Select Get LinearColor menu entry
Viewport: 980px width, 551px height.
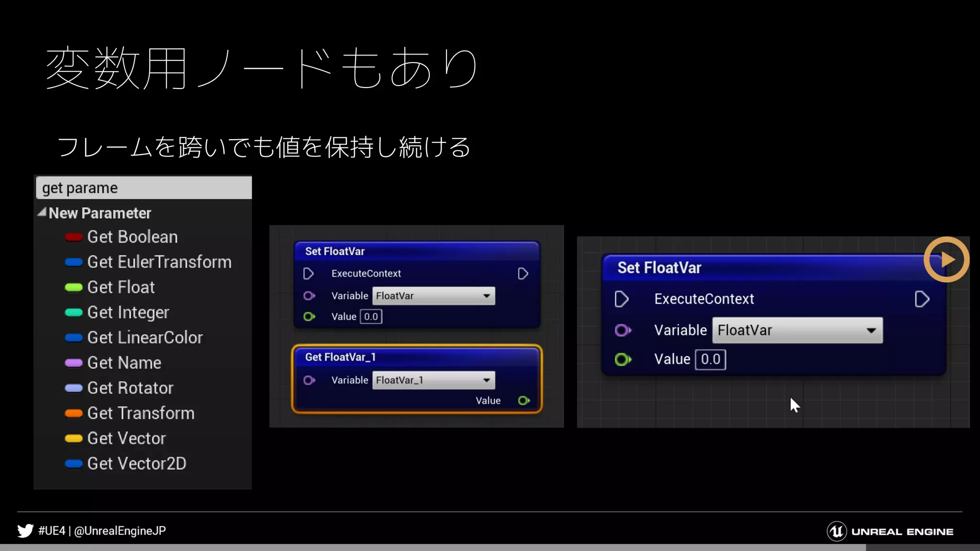[x=145, y=338]
